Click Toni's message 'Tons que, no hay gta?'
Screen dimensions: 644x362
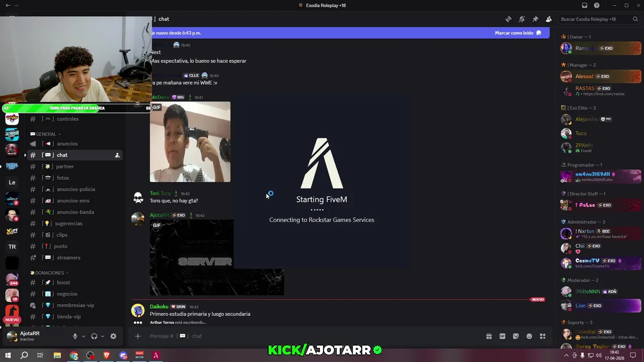(174, 201)
